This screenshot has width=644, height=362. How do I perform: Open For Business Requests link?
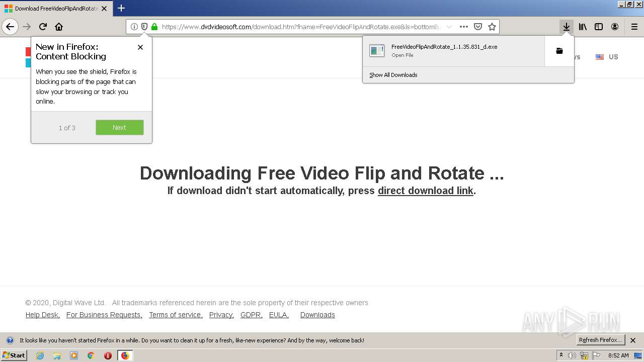tap(104, 315)
